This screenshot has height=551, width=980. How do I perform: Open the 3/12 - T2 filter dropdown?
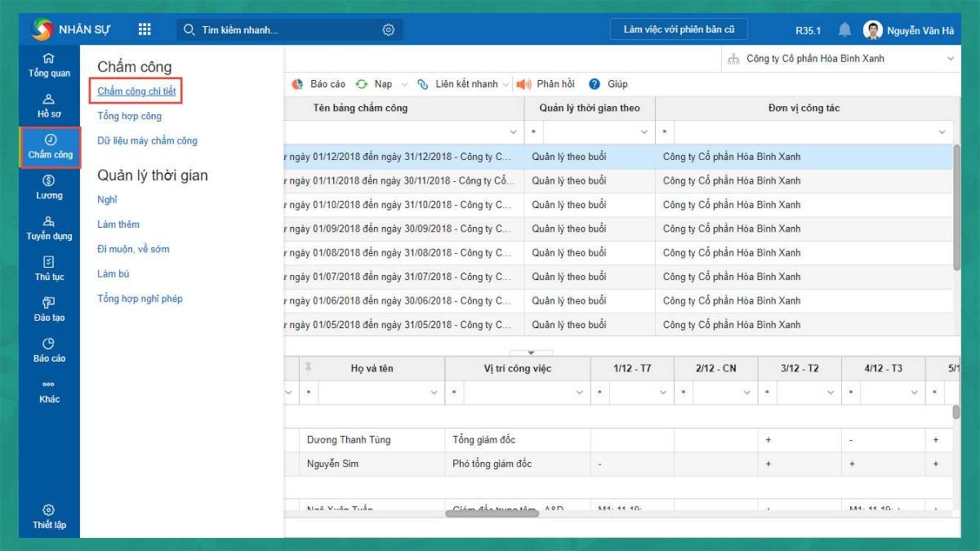tap(831, 393)
